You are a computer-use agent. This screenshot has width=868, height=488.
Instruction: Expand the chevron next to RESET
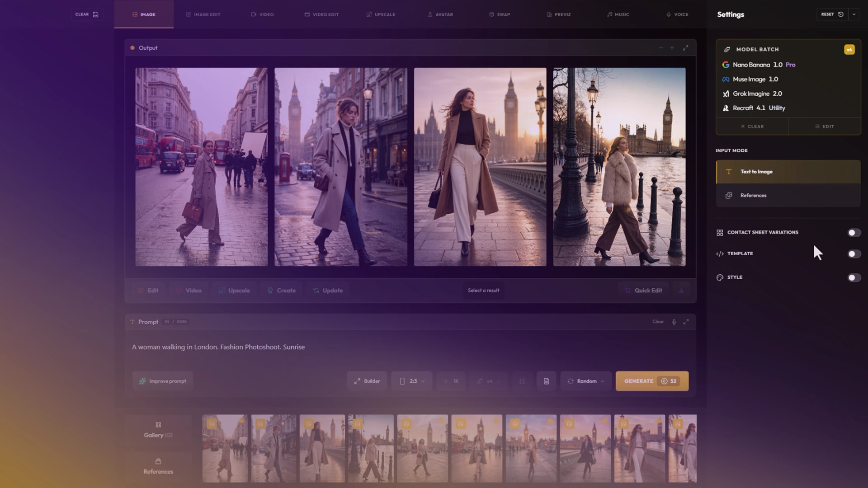pos(854,14)
